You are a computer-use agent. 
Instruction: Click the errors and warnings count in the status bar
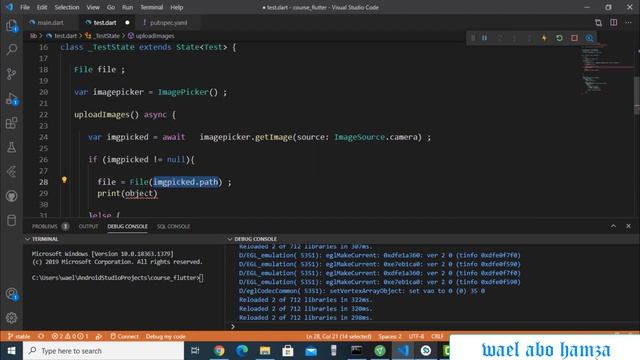point(70,336)
